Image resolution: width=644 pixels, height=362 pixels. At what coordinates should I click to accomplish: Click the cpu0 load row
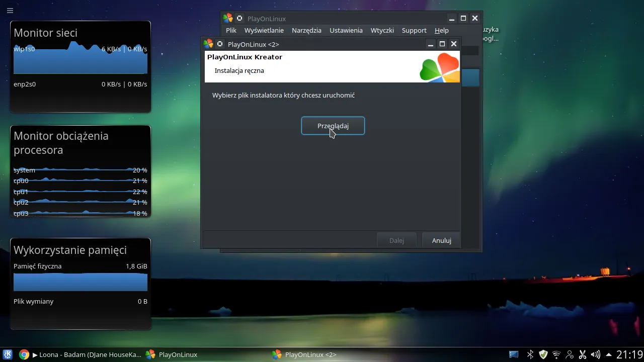(x=80, y=180)
